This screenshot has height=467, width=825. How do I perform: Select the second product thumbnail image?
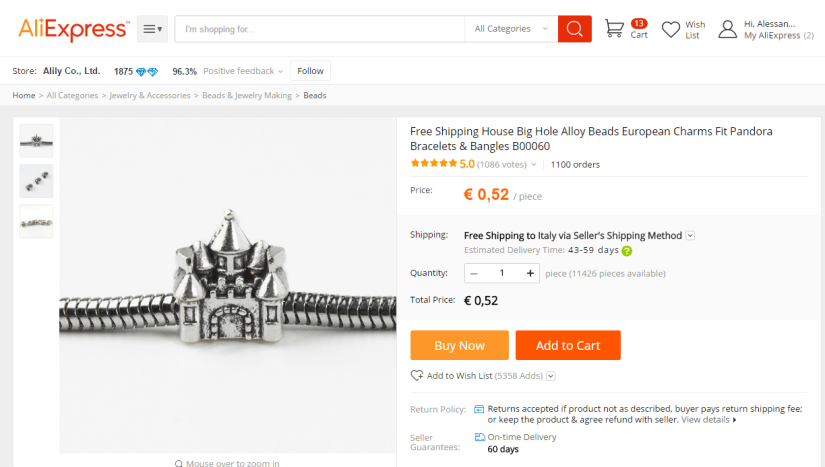37,181
